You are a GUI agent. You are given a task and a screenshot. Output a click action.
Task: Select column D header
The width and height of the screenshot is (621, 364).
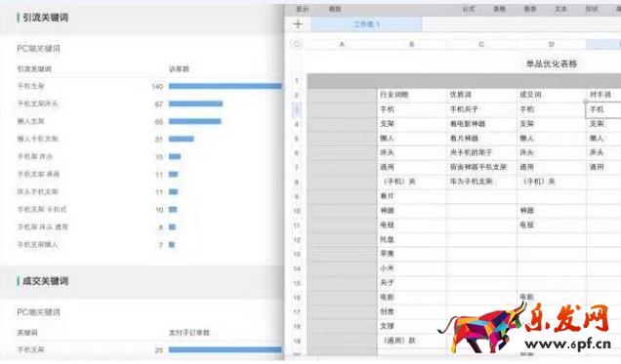tap(552, 44)
